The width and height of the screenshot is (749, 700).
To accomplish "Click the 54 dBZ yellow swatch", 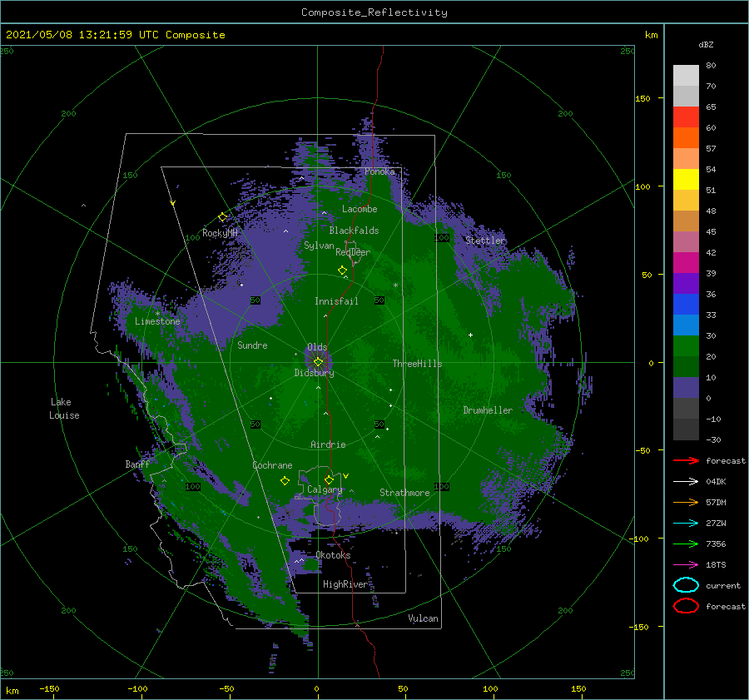I will click(x=686, y=179).
